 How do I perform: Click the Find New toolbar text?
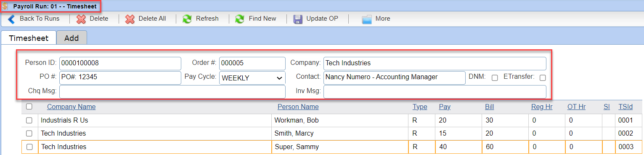click(262, 19)
